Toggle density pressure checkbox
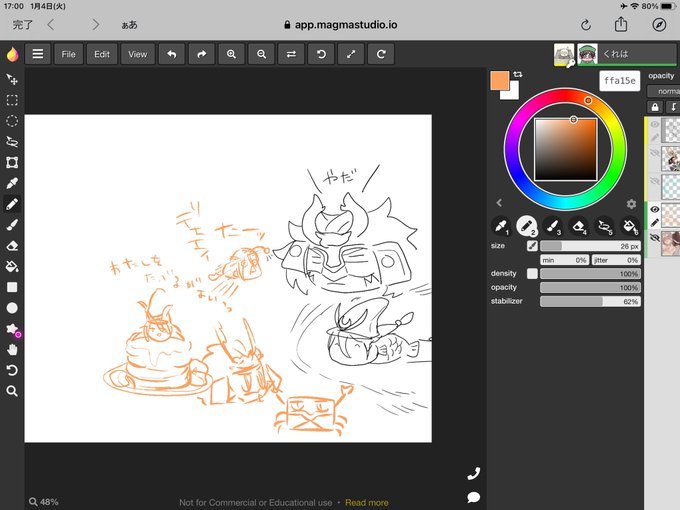Image resolution: width=680 pixels, height=510 pixels. click(x=532, y=274)
